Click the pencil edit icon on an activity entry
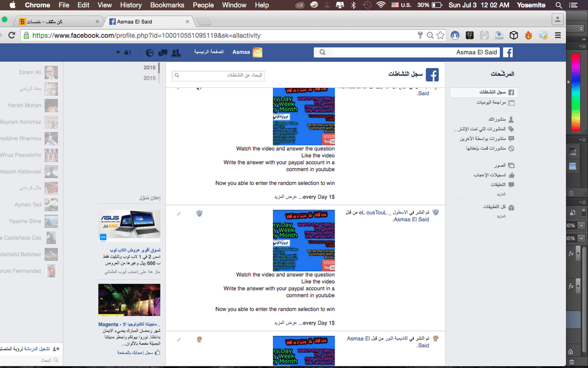588x368 pixels. click(178, 213)
